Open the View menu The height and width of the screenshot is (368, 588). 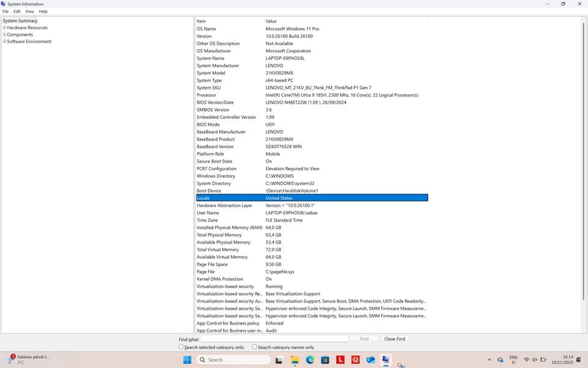point(29,11)
